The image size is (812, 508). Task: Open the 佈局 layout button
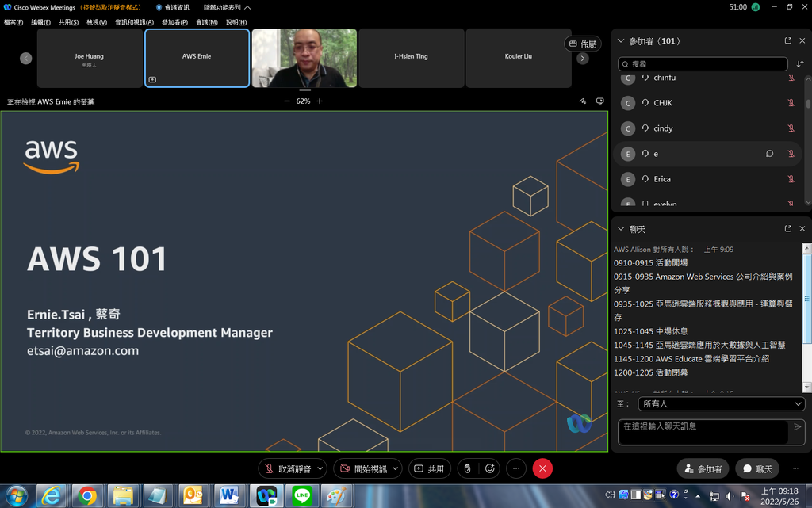pyautogui.click(x=583, y=44)
